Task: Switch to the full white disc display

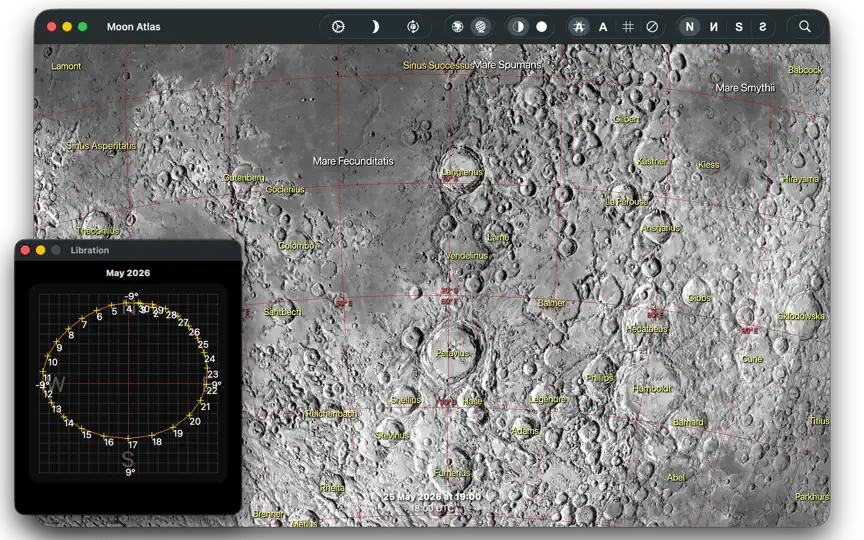Action: coord(542,26)
